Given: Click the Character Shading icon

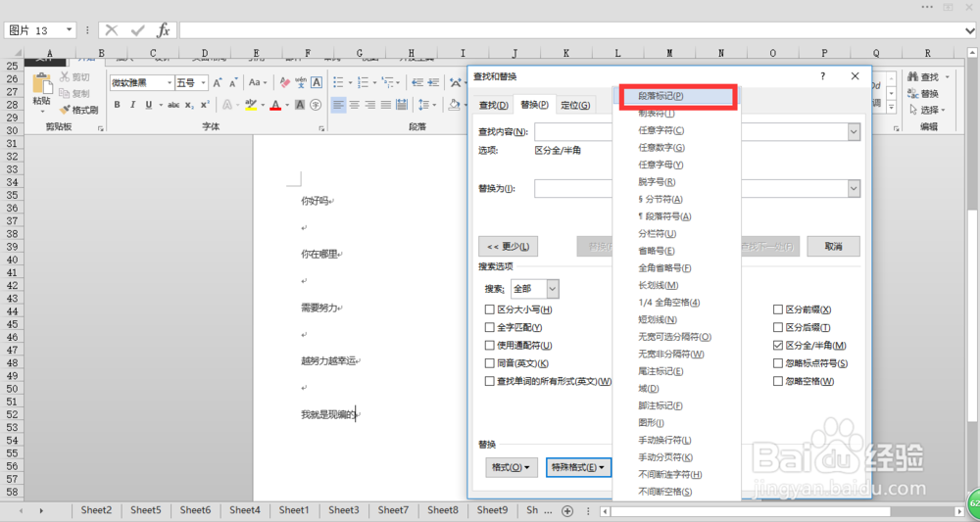Looking at the screenshot, I should pos(300,105).
